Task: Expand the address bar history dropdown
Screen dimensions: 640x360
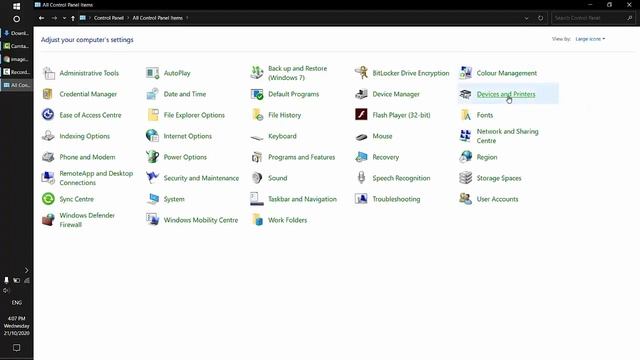Action: tap(526, 18)
